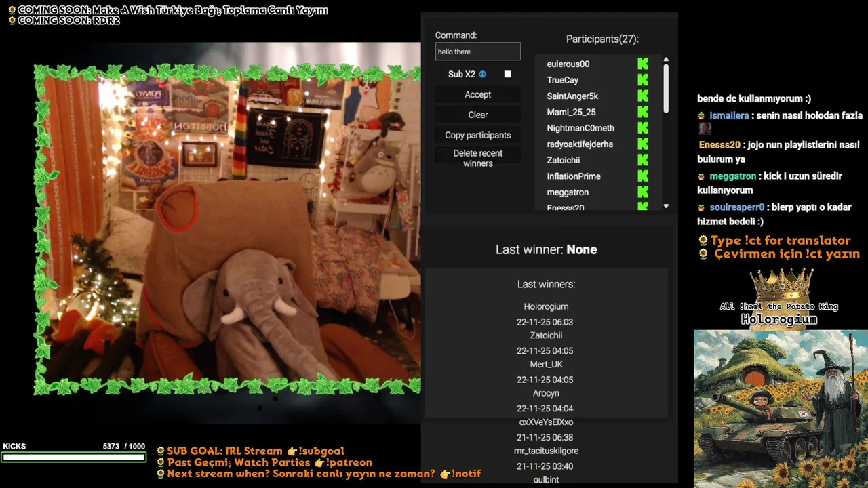Click the Holorogium name under the crown
The image size is (868, 488).
coord(779,319)
